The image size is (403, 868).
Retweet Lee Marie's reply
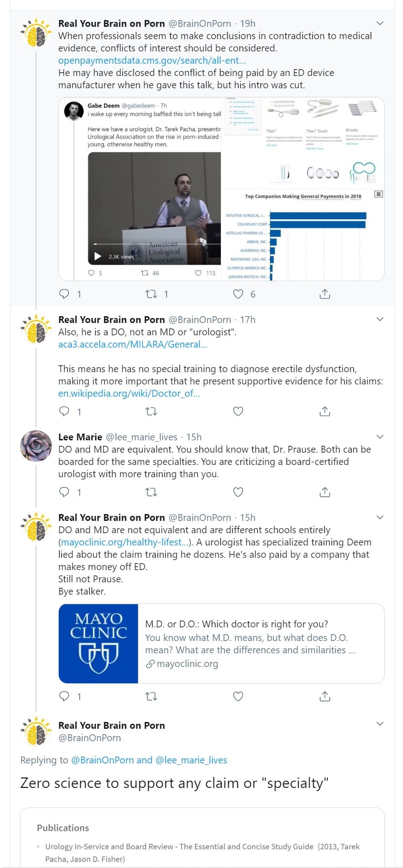[151, 492]
